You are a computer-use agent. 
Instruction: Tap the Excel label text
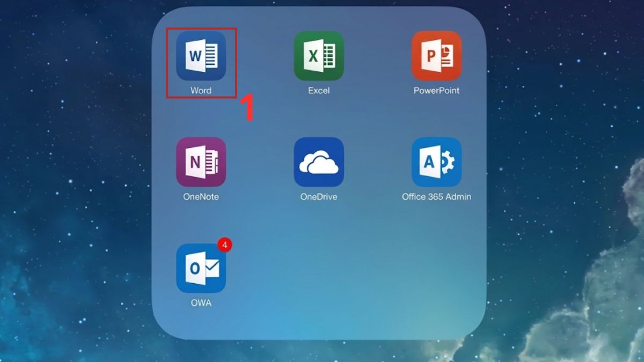319,90
